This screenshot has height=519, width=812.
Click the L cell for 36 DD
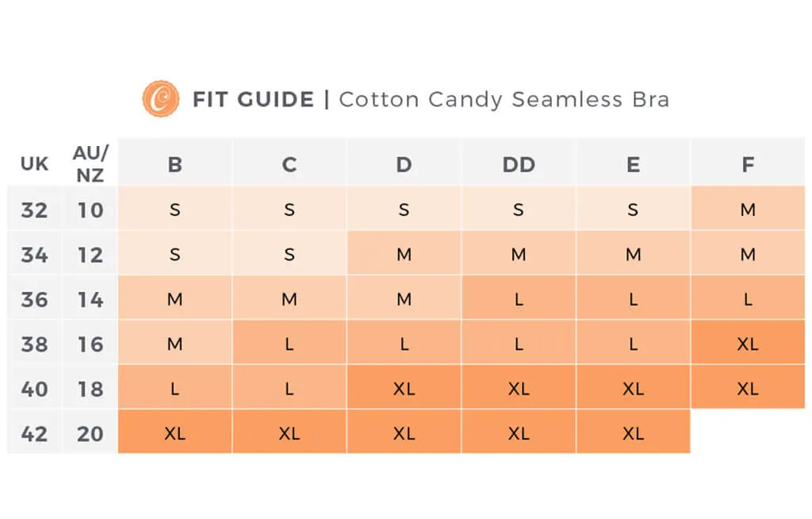pyautogui.click(x=519, y=298)
